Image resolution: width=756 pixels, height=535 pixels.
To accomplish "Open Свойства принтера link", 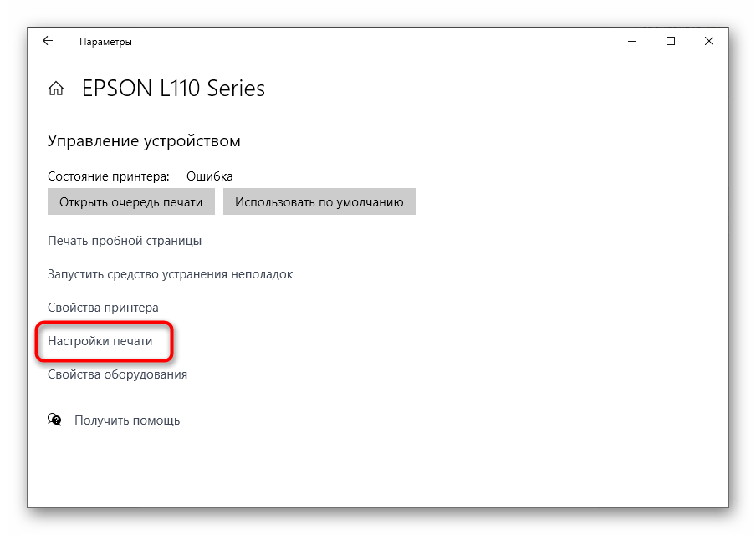I will click(103, 308).
